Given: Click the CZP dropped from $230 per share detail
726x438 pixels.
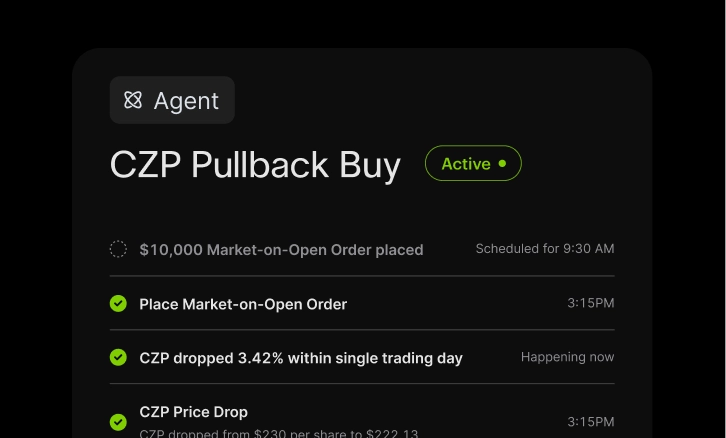Looking at the screenshot, I should point(278,433).
